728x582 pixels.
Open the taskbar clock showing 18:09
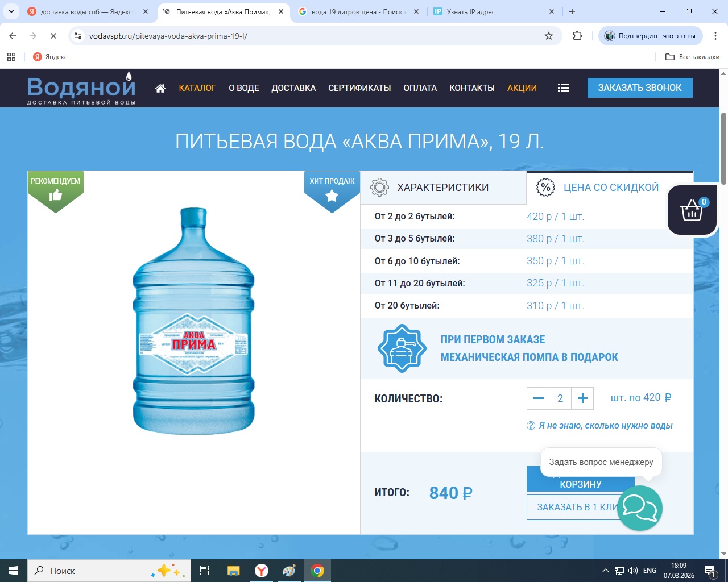coord(679,571)
